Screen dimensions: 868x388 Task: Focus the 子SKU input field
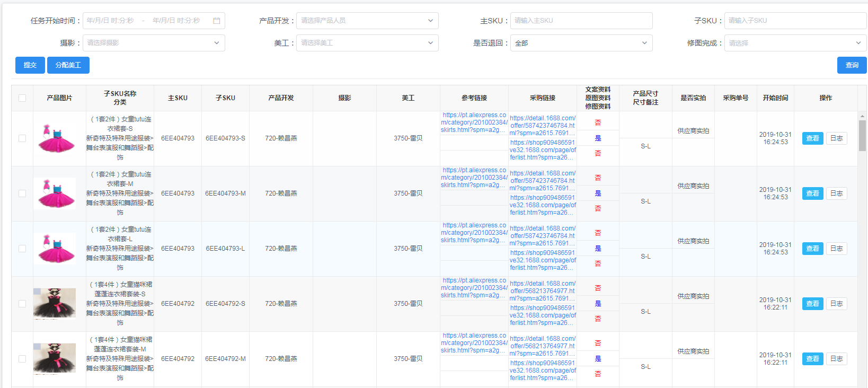795,21
